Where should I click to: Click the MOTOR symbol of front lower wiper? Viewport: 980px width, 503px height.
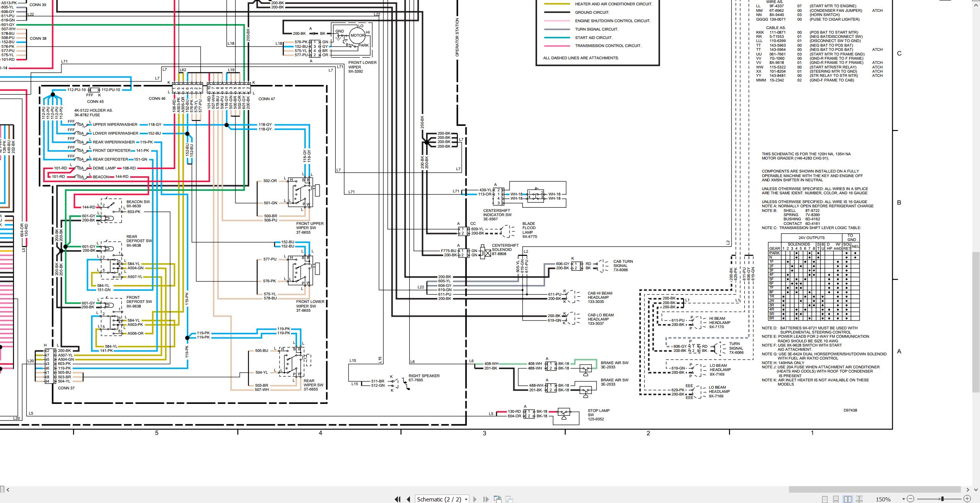pyautogui.click(x=358, y=36)
